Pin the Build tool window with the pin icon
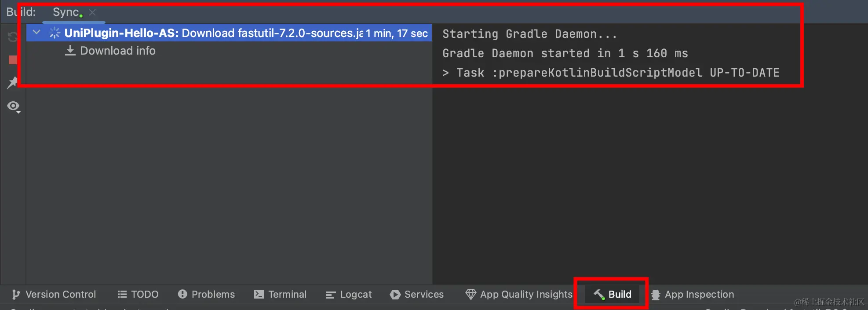 tap(13, 83)
